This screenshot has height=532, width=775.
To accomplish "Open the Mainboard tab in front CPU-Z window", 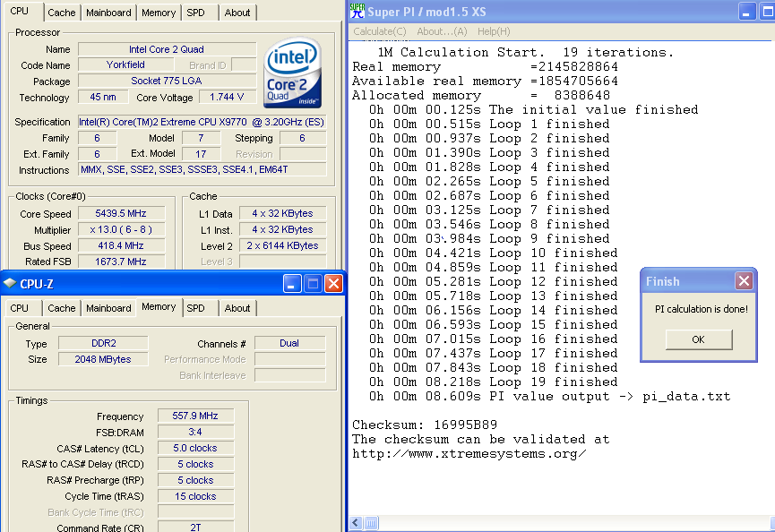I will (108, 308).
